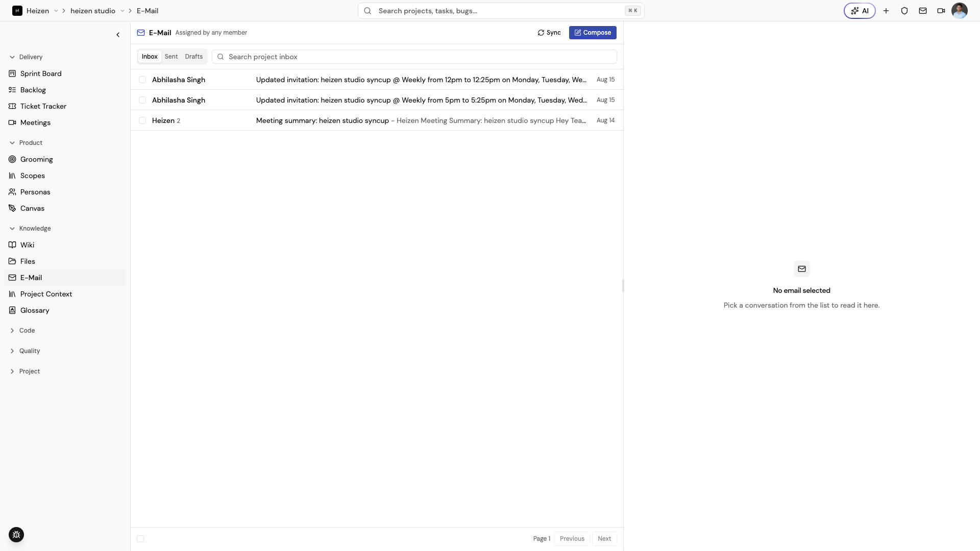
Task: Collapse the Knowledge section
Action: (30, 229)
